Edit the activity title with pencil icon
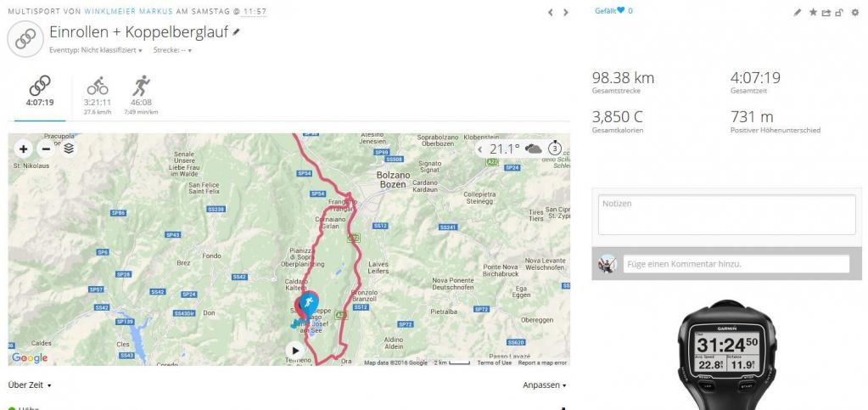This screenshot has height=410, width=868. tap(236, 33)
